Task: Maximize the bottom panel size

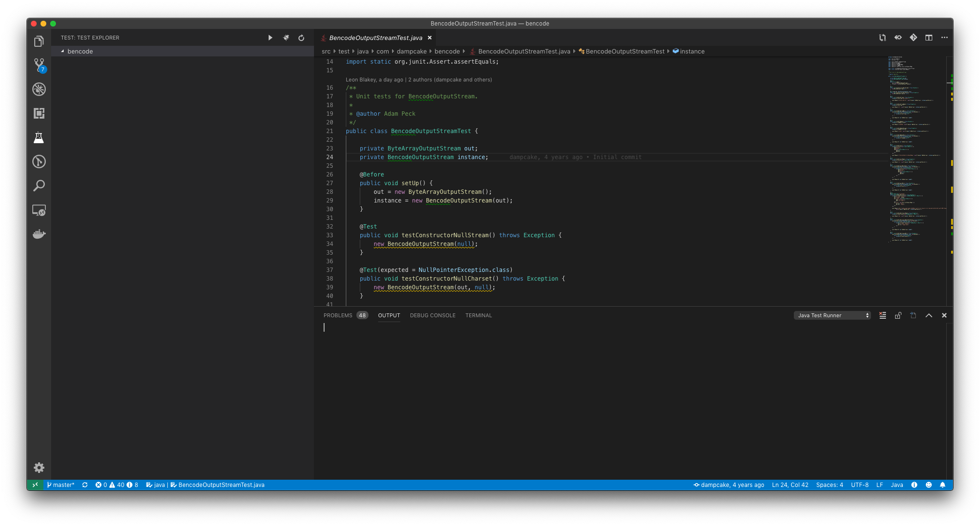Action: coord(929,315)
